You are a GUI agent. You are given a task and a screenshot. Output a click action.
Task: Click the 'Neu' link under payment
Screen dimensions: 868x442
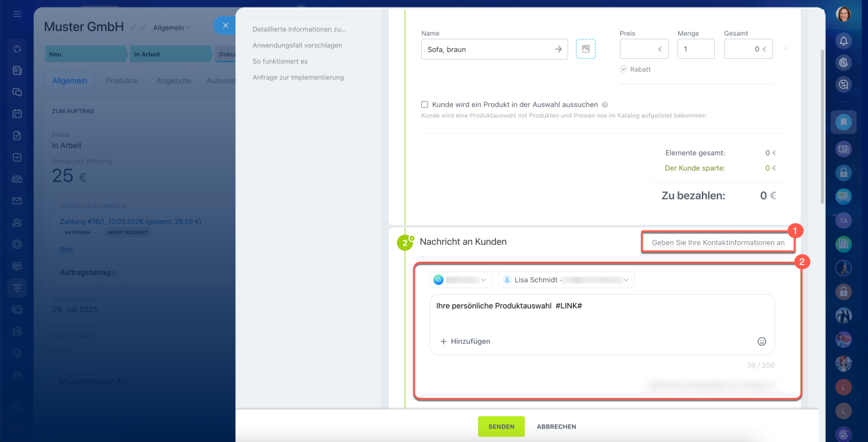pyautogui.click(x=66, y=249)
